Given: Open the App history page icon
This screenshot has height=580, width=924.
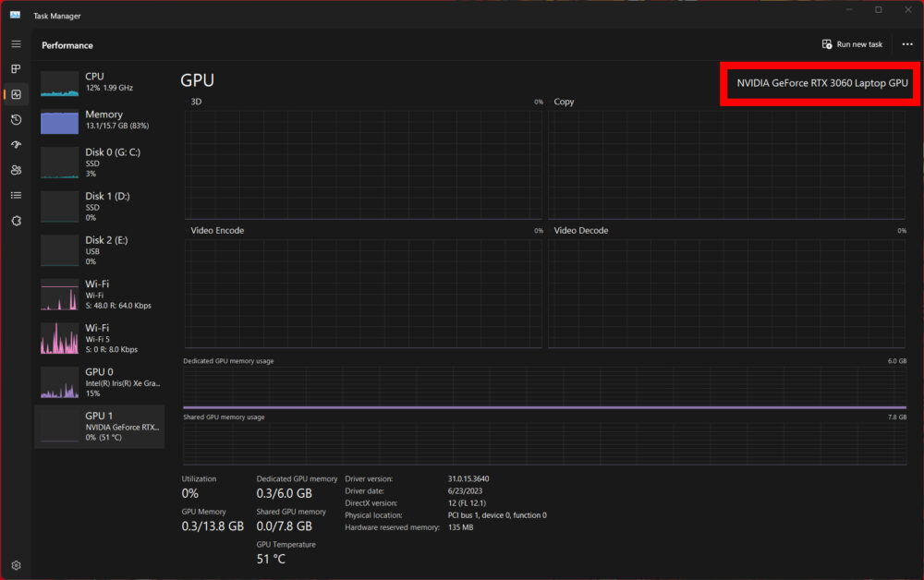Looking at the screenshot, I should coord(16,120).
